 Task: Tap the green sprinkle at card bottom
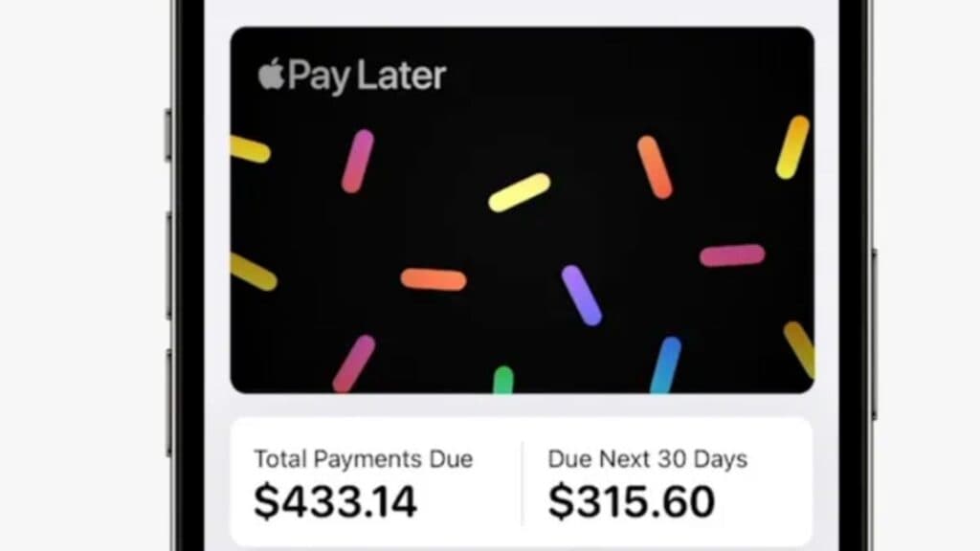click(x=503, y=381)
